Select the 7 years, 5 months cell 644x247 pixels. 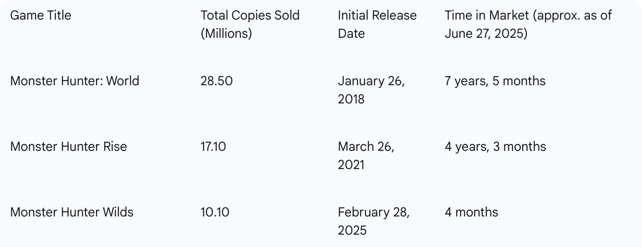tap(495, 81)
